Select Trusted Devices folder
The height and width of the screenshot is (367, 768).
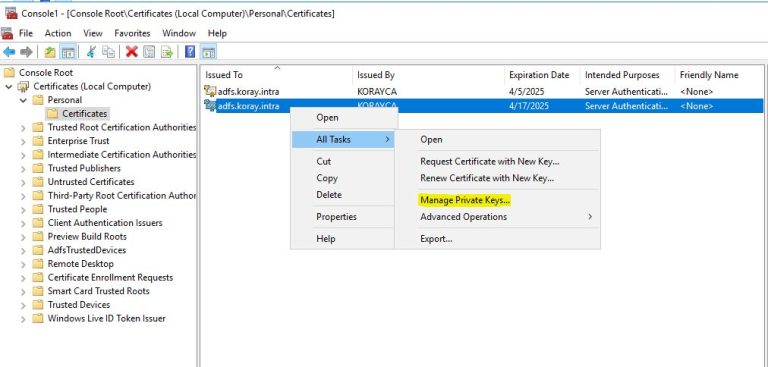coord(78,305)
